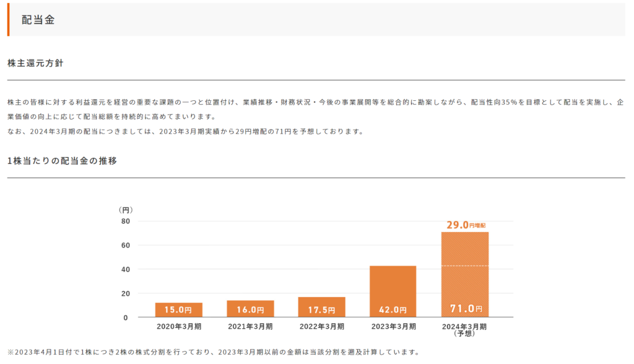This screenshot has height=364, width=634.
Task: Click the 1株当たりの配当金の推移 heading
Action: 63,161
